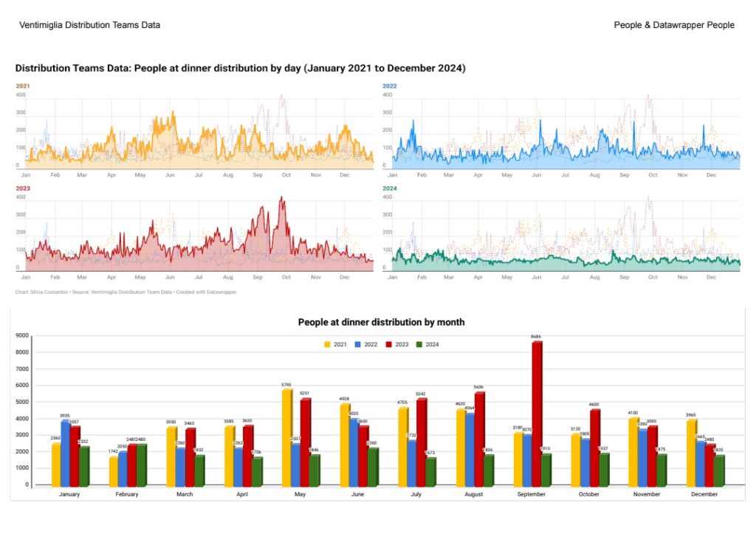Click the red August 2023 bar

(479, 439)
